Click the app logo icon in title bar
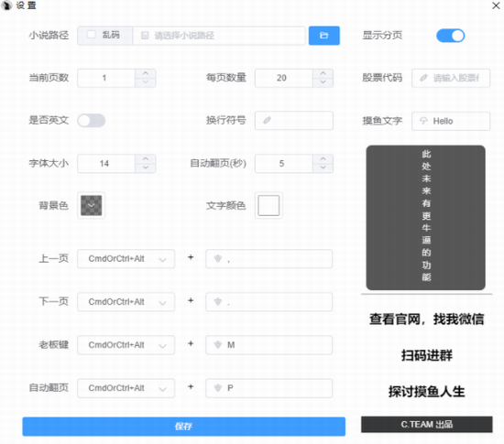504x444 pixels. coord(6,5)
